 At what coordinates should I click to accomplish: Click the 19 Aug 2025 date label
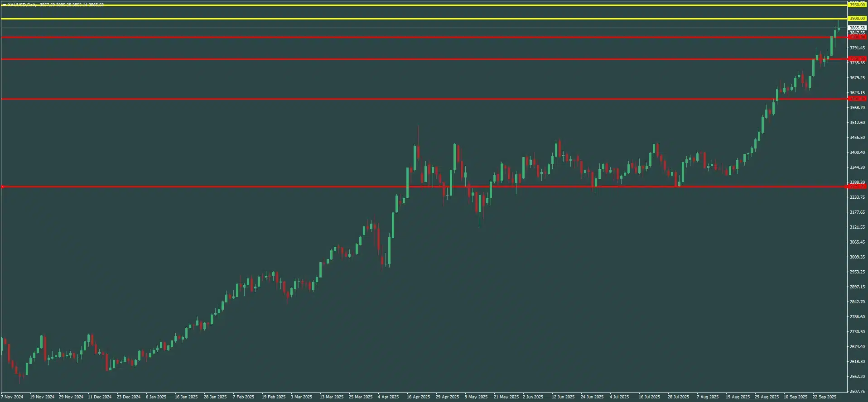click(737, 397)
